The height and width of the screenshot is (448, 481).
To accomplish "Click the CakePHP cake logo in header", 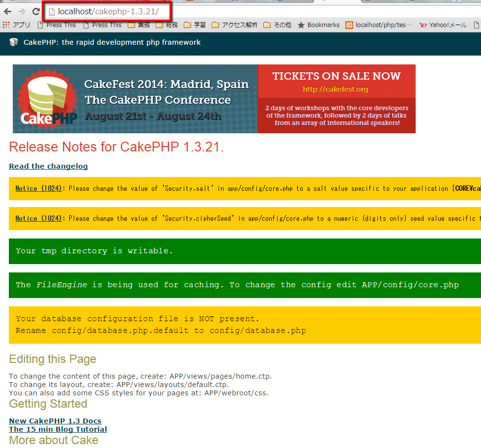I will [x=13, y=42].
